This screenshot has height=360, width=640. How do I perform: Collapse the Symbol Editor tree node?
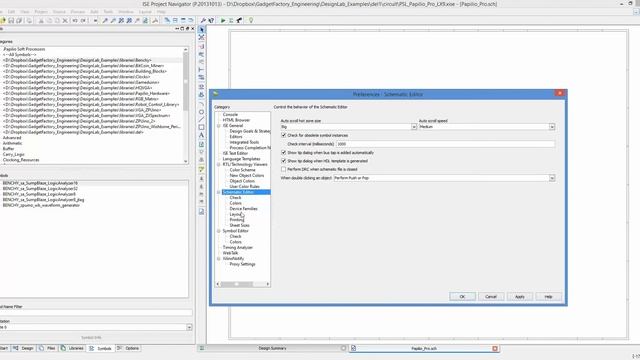pos(219,231)
